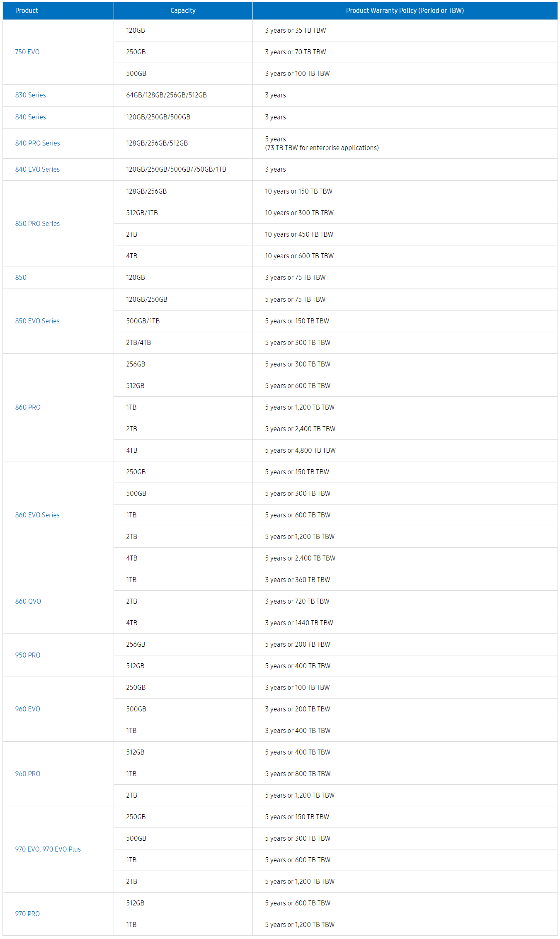Select the 64GB/128GB/256GB/512GB capacity cell

166,95
